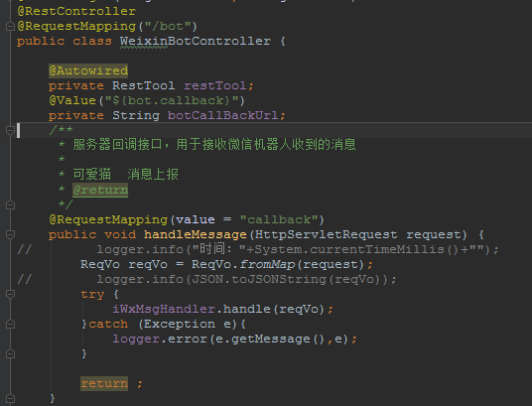Click the highlighted @Autowired annotation
Viewport: 532px width, 406px height.
(x=88, y=70)
